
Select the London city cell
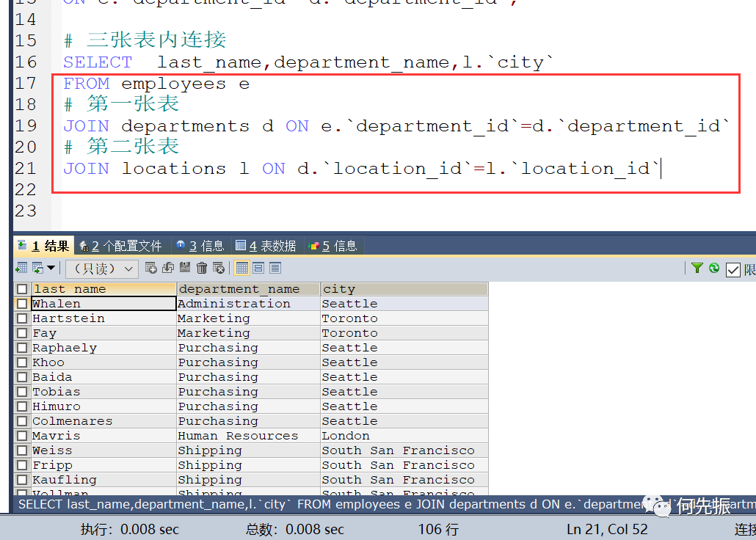click(x=404, y=436)
